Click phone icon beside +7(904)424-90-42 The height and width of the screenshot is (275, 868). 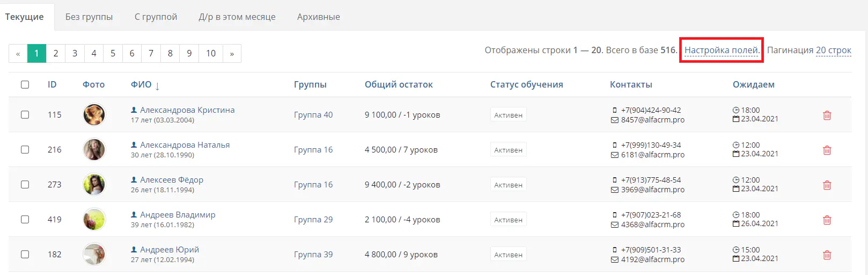point(615,110)
